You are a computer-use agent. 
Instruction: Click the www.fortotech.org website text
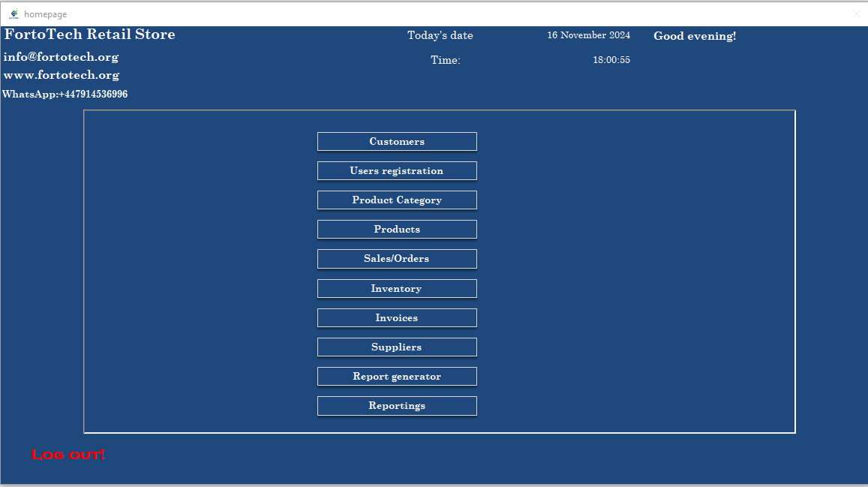point(62,75)
